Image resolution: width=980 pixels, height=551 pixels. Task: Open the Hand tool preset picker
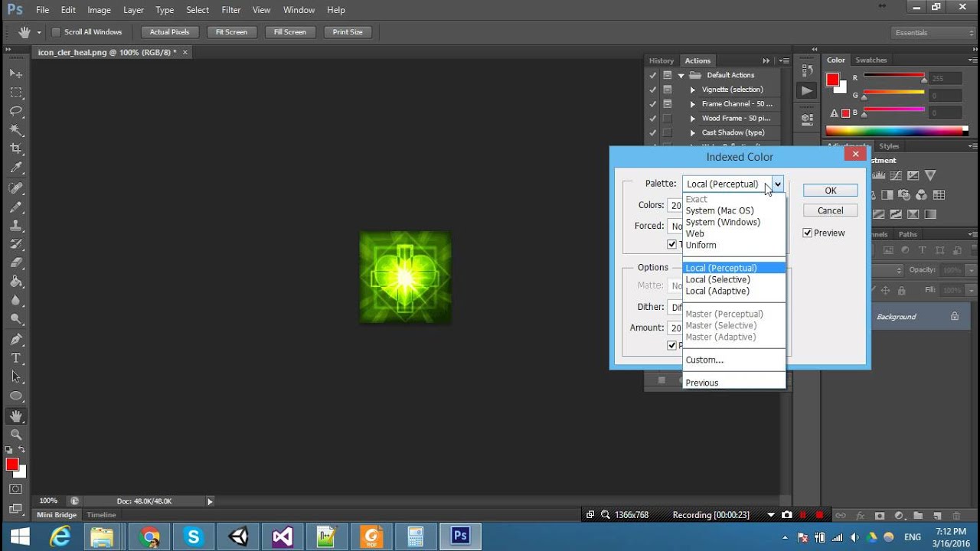[39, 32]
